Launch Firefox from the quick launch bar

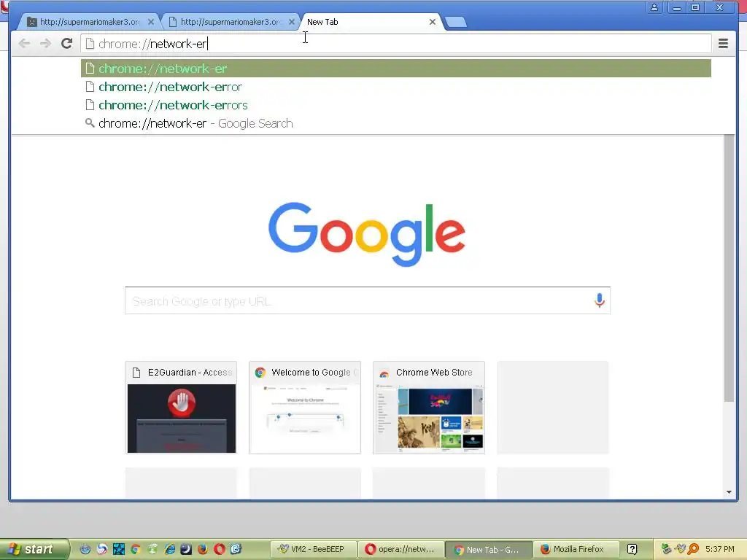point(203,549)
